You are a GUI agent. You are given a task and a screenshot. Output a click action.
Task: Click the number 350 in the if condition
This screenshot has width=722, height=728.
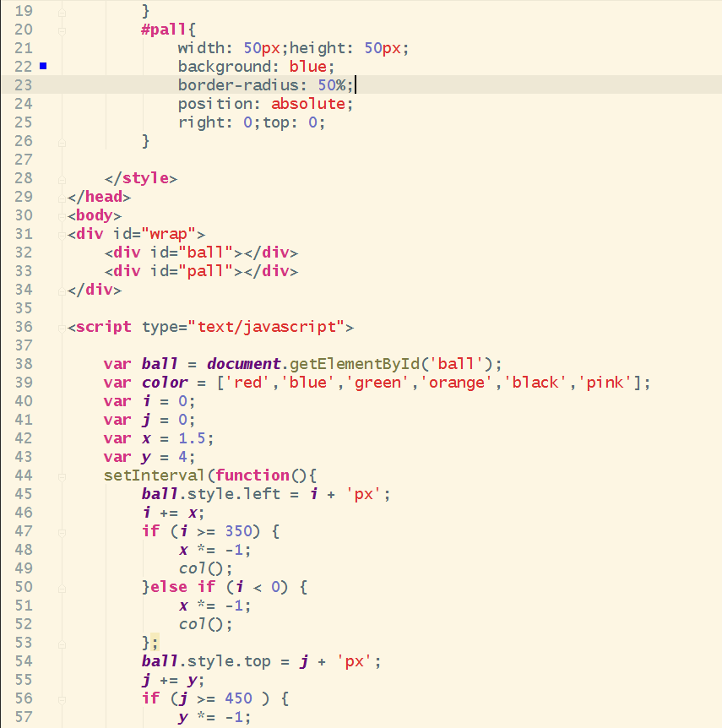pyautogui.click(x=238, y=531)
